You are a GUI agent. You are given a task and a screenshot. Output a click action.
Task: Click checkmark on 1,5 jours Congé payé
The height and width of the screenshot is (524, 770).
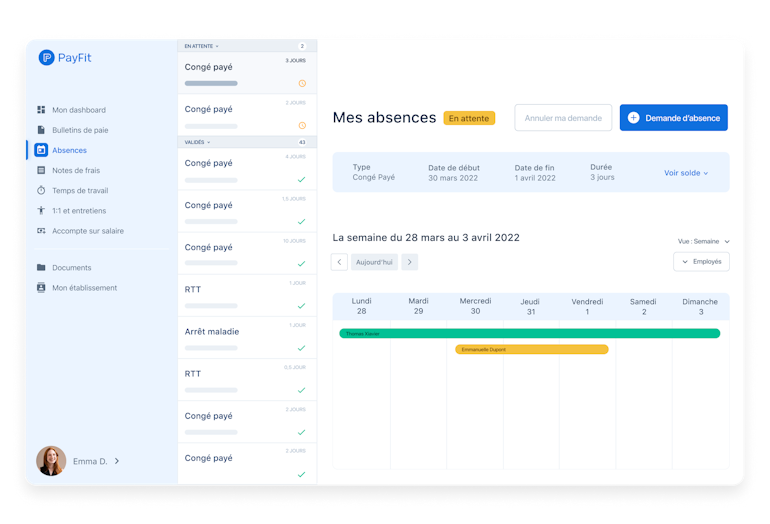[302, 221]
